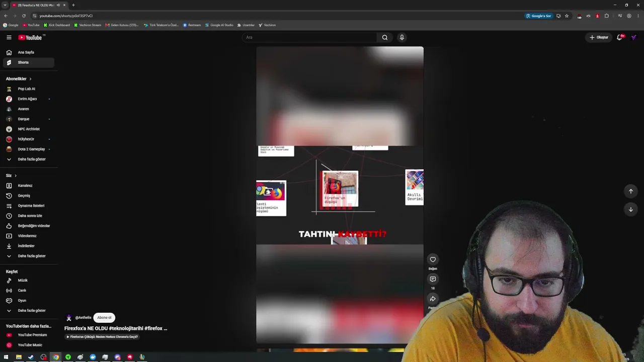Image resolution: width=644 pixels, height=362 pixels.
Task: Open YouTube Premium
Action: tap(28, 335)
